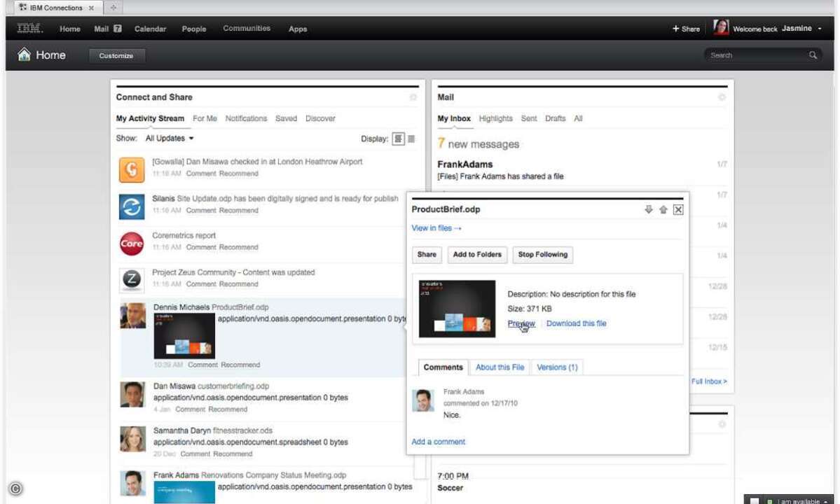Switch to the expanded display view icon
Screen dimensions: 840x504
pyautogui.click(x=398, y=139)
